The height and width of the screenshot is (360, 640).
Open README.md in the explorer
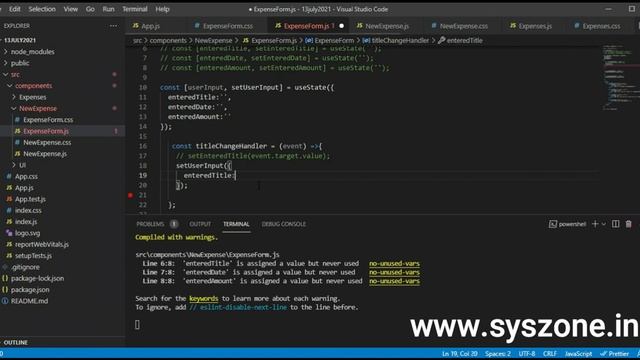click(x=29, y=301)
